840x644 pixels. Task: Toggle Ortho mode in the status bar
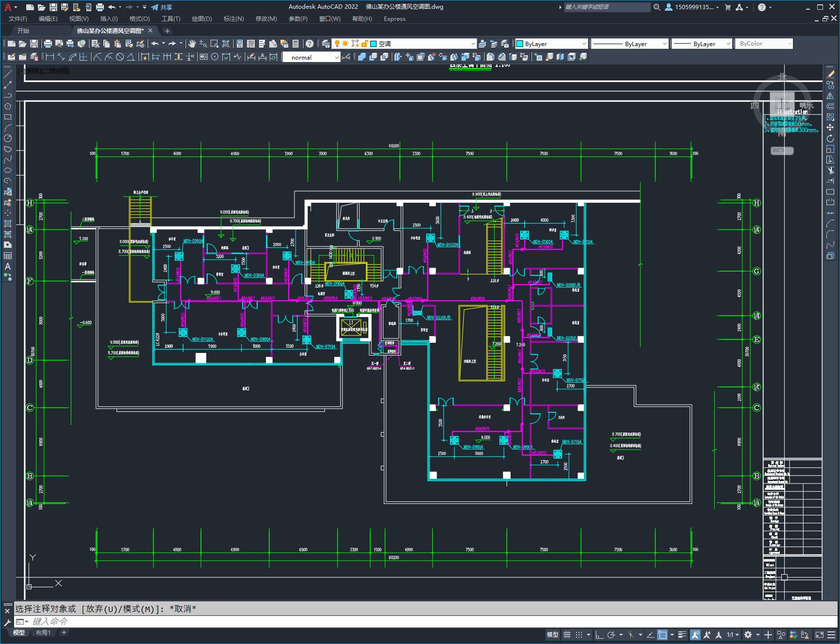point(599,634)
